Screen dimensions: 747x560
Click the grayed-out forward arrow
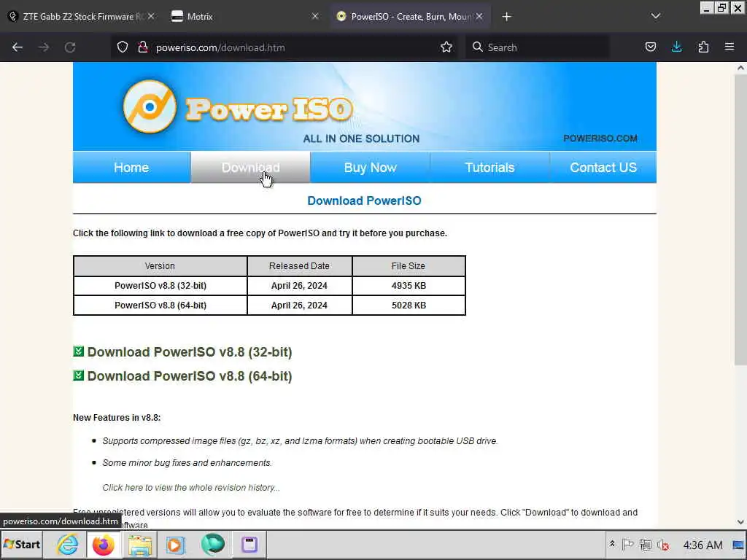pyautogui.click(x=43, y=47)
